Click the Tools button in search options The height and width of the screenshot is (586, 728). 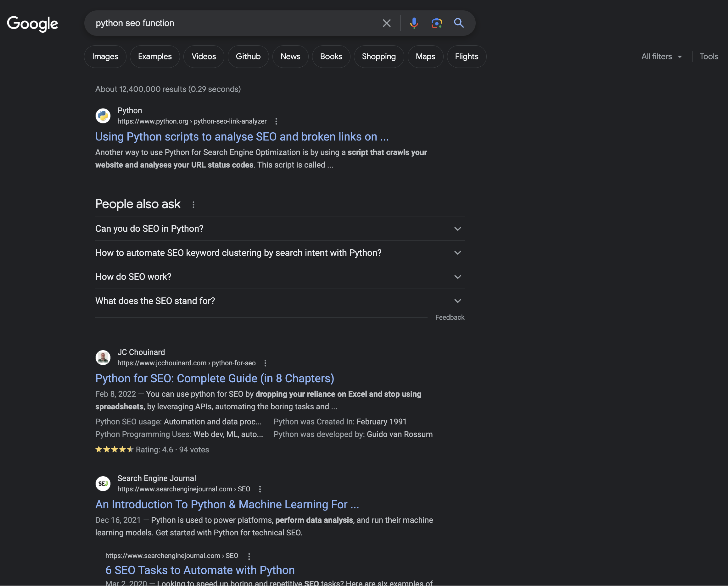tap(709, 56)
